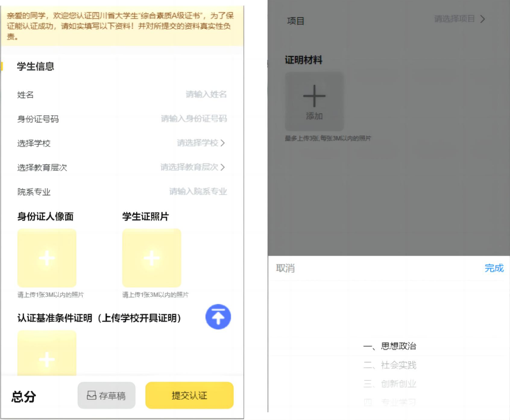Confirm project selection with 完成

click(493, 268)
